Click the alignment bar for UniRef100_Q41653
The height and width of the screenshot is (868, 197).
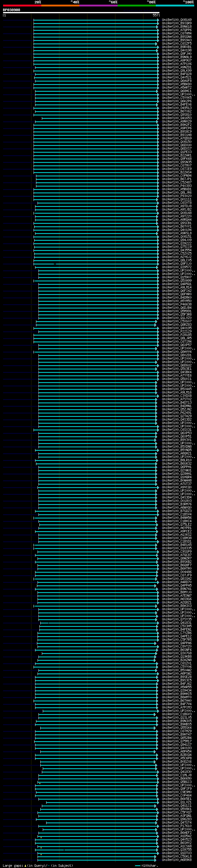100,118
